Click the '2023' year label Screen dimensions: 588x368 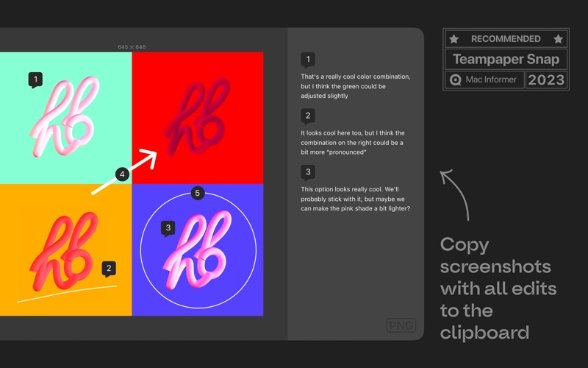546,80
